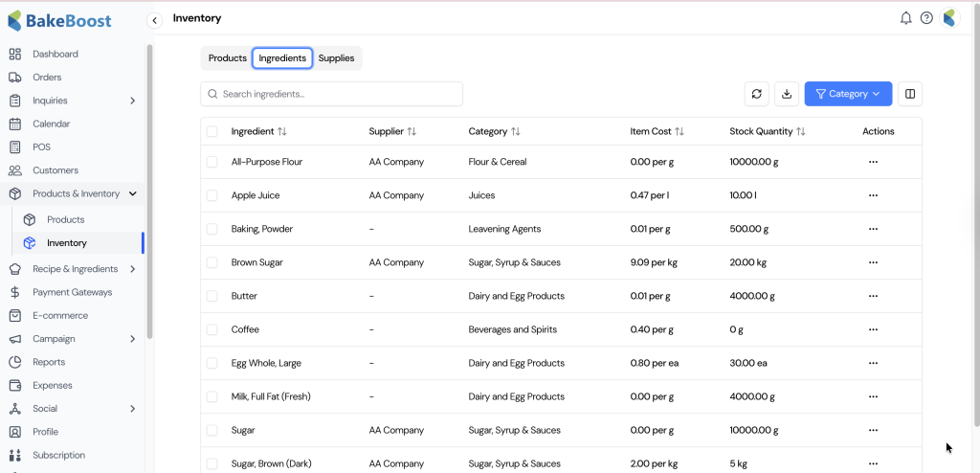The height and width of the screenshot is (473, 980).
Task: Expand the Recipe & Ingredients menu
Action: pyautogui.click(x=132, y=269)
